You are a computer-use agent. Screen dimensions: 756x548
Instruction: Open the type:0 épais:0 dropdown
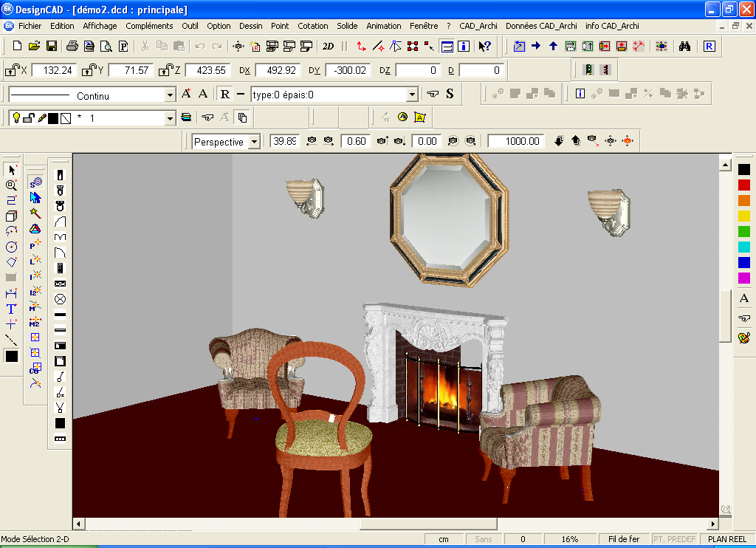(412, 95)
